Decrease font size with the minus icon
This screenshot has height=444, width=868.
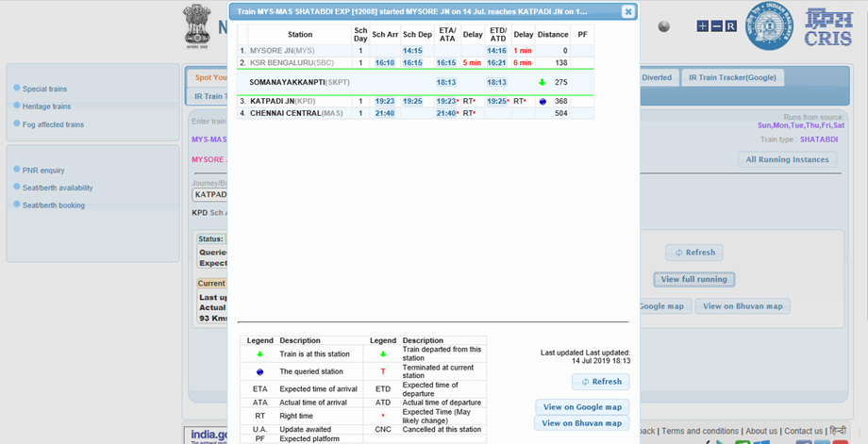[x=717, y=26]
